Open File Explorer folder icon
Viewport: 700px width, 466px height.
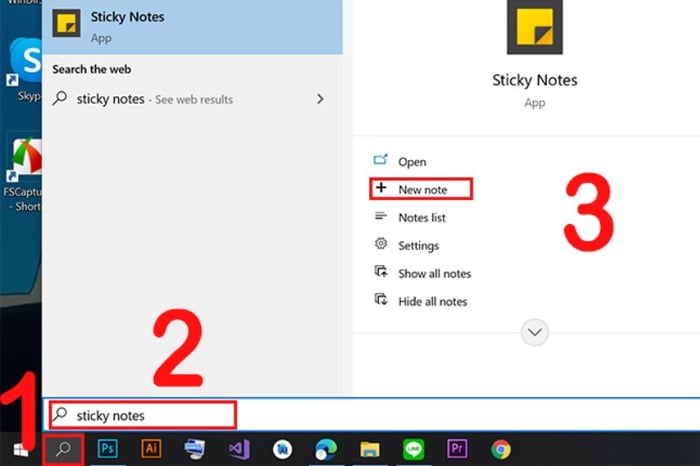point(370,449)
